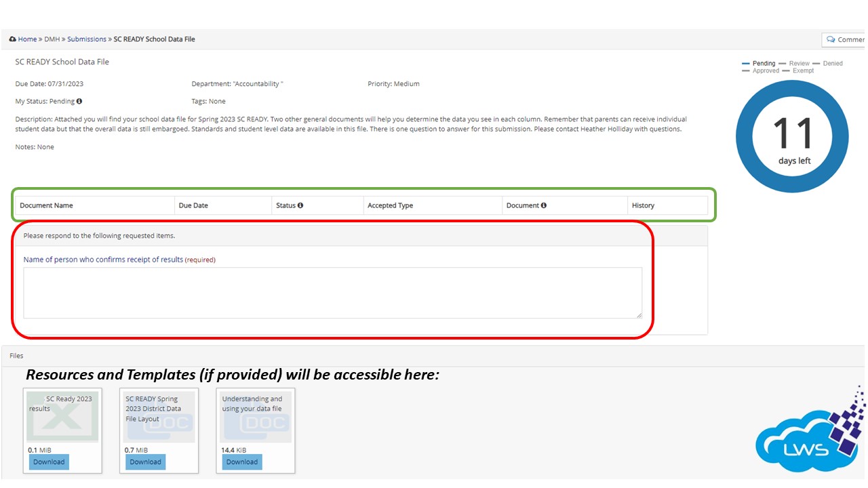Go to the DMH breadcrumb link

[x=52, y=39]
